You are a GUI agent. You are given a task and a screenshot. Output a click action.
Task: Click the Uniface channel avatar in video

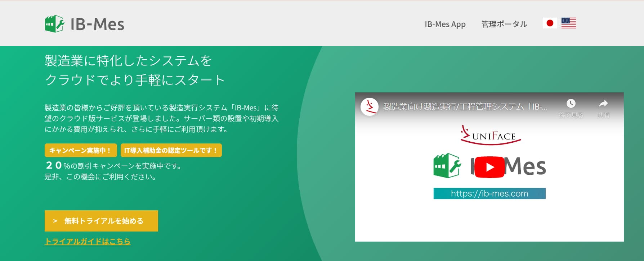[x=370, y=107]
